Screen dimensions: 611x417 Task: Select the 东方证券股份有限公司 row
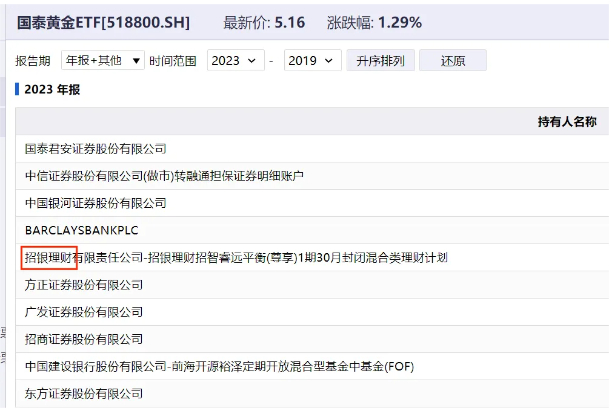(312, 394)
